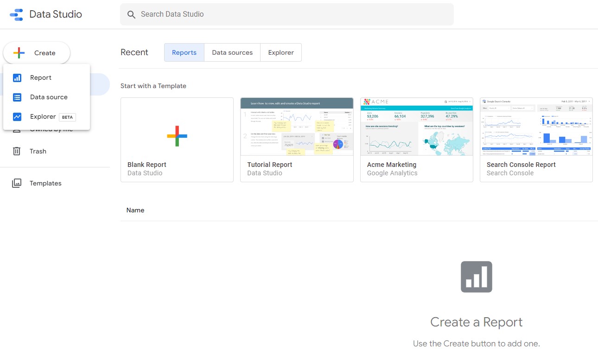Click the BETA badge next to Explorer
Viewport: 598px width, 364px height.
coord(67,117)
